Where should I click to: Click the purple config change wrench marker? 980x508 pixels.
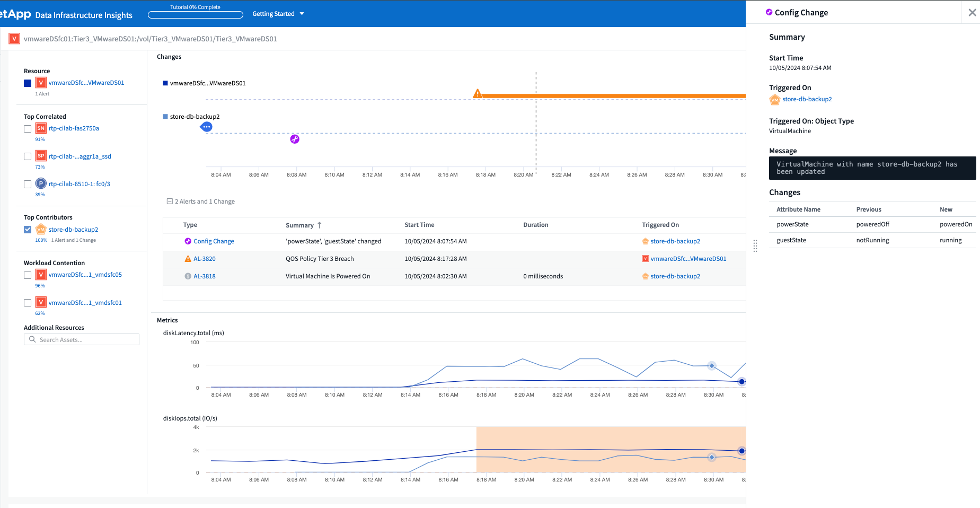tap(295, 139)
